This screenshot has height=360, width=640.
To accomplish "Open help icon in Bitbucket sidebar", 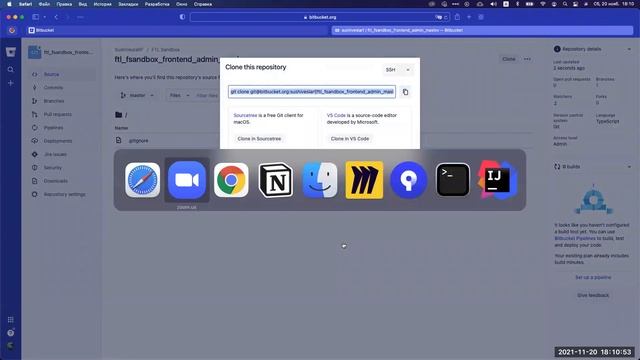I will pos(11,333).
